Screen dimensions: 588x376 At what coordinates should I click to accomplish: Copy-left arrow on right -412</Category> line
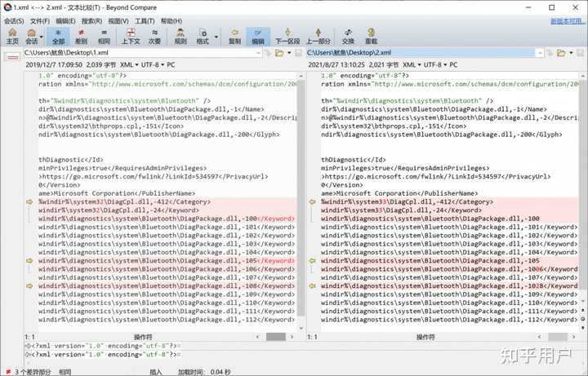(312, 201)
